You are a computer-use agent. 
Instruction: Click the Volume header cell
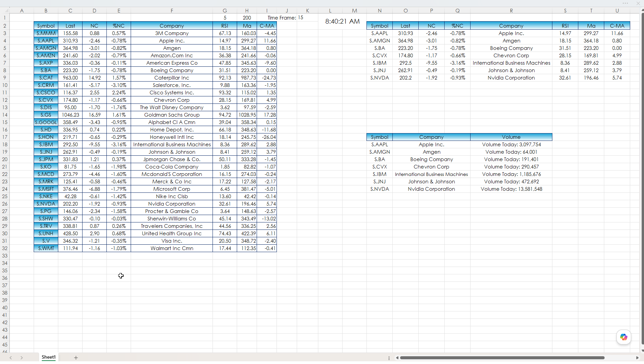(x=511, y=137)
